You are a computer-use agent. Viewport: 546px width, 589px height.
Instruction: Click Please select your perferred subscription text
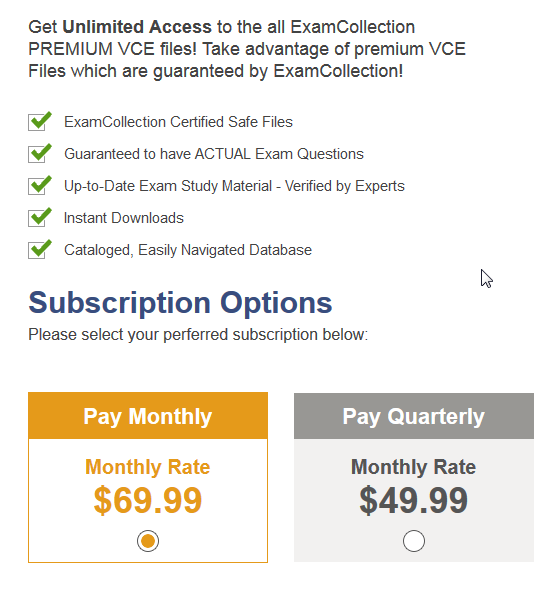pyautogui.click(x=198, y=335)
